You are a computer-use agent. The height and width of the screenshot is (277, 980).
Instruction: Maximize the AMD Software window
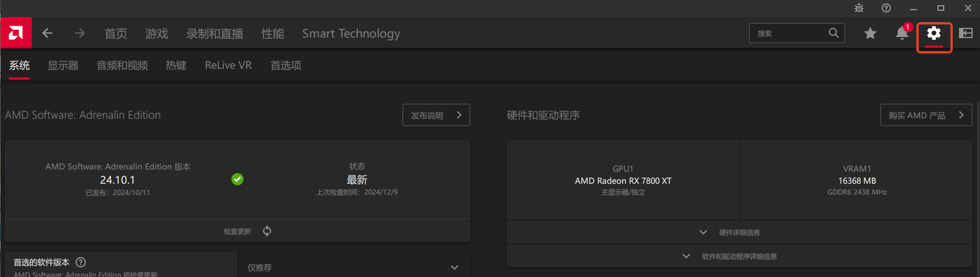tap(941, 8)
